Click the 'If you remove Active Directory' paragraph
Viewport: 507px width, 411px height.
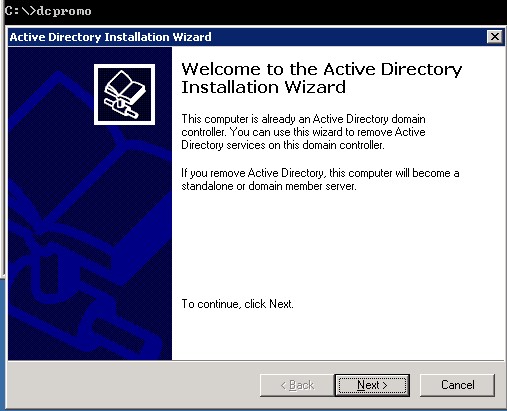click(320, 179)
